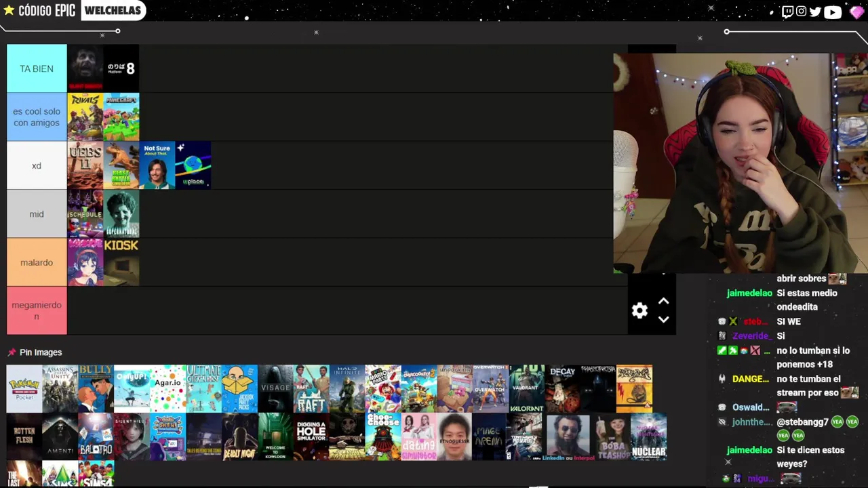This screenshot has height=488, width=868.
Task: Open the tier row settings gear
Action: point(639,310)
